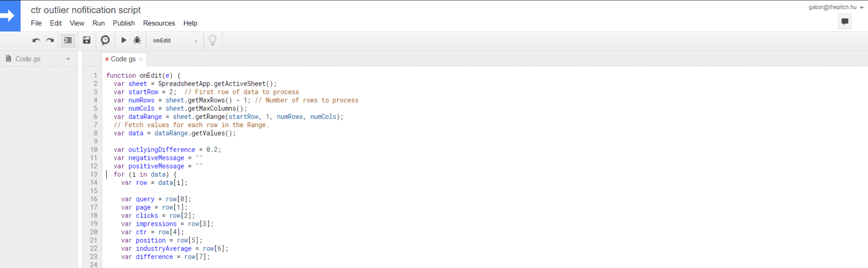This screenshot has height=268, width=868.
Task: Click the Code.gs file icon in sidebar
Action: pyautogui.click(x=8, y=59)
